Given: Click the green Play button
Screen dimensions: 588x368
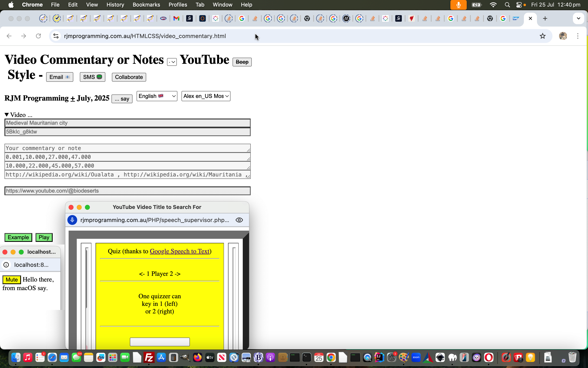Looking at the screenshot, I should tap(44, 237).
